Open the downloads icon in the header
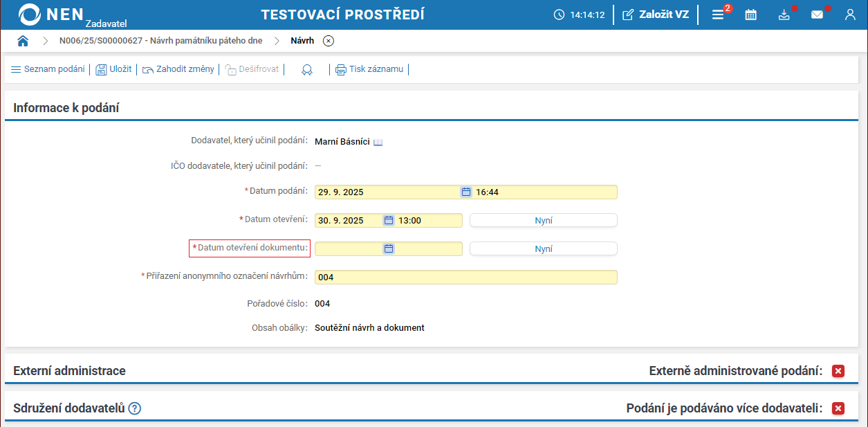 [x=784, y=15]
